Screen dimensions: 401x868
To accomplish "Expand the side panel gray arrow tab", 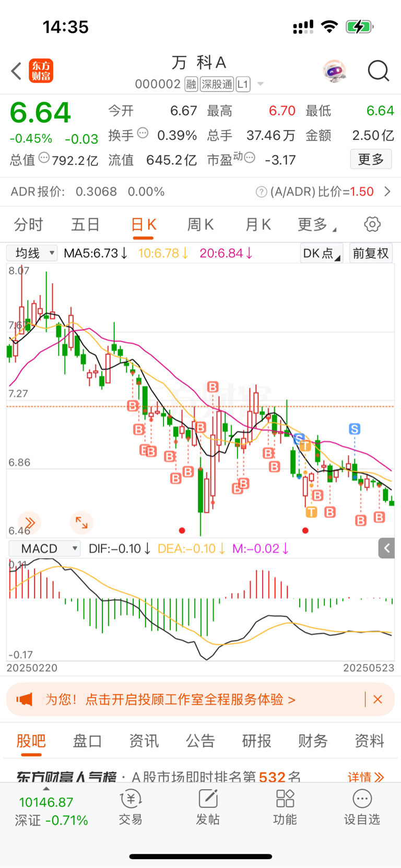I will [x=386, y=548].
